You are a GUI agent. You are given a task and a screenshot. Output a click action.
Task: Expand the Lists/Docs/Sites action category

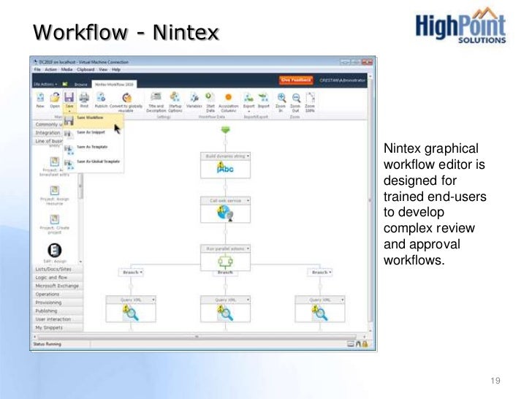(x=58, y=269)
